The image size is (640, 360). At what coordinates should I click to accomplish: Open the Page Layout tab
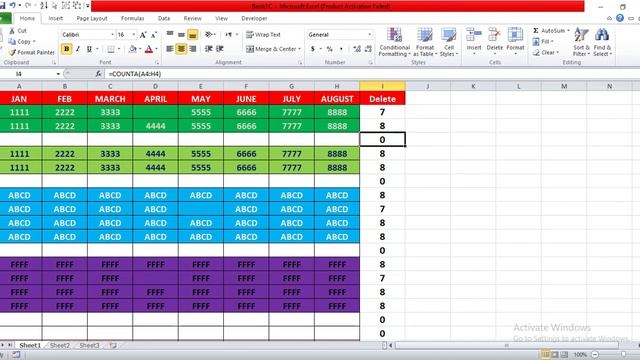[x=92, y=18]
